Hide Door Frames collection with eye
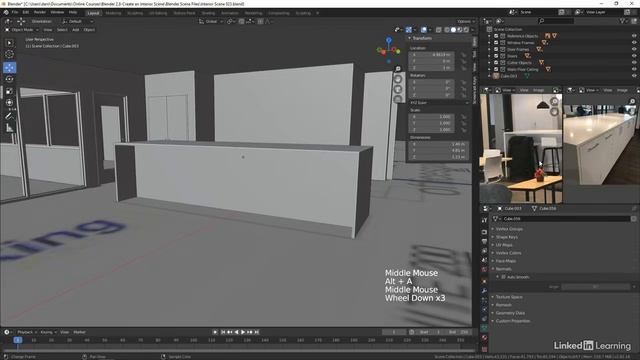 tap(634, 49)
